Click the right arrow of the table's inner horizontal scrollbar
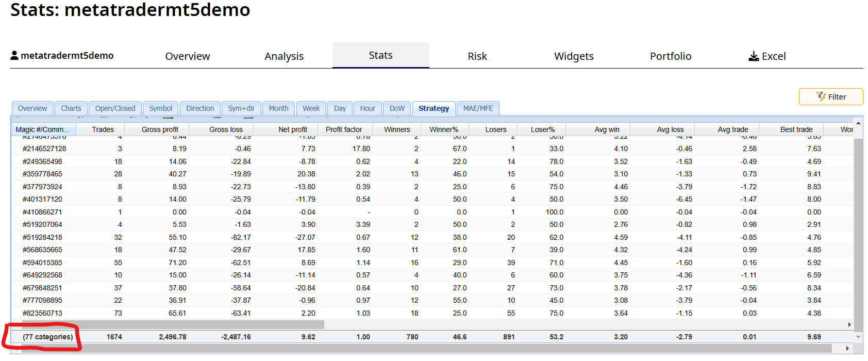 [849, 324]
